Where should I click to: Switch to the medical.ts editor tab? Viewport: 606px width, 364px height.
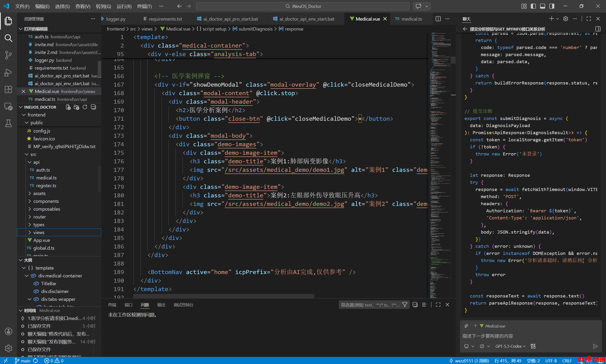(x=411, y=19)
